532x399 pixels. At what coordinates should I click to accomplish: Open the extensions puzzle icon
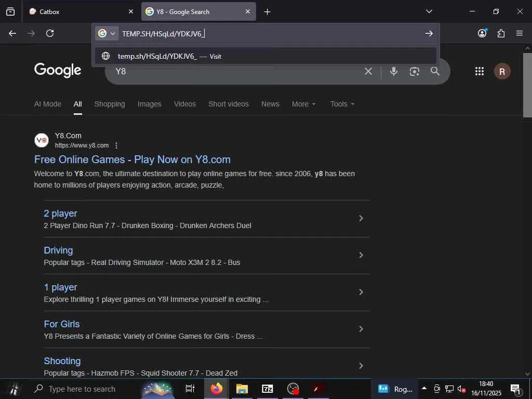click(x=501, y=33)
